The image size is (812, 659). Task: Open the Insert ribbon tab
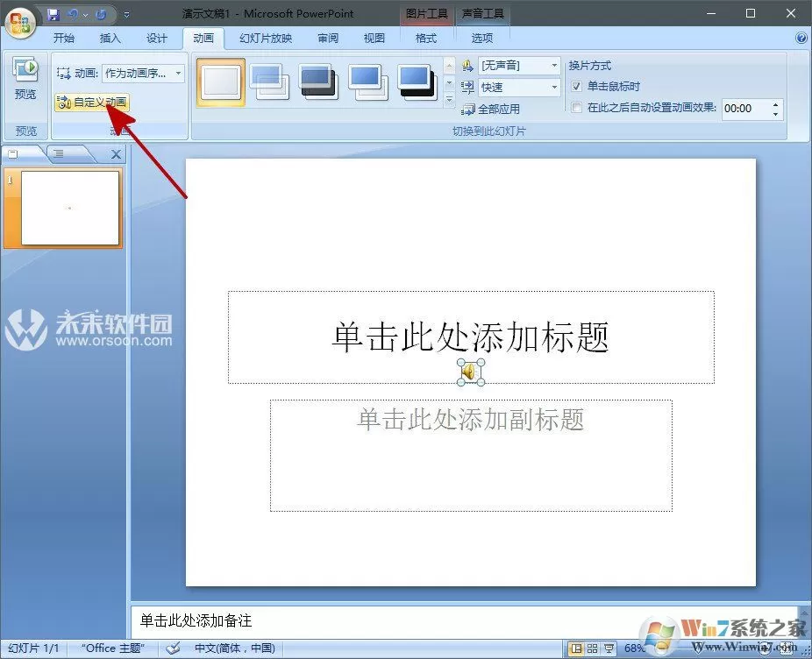pyautogui.click(x=110, y=38)
